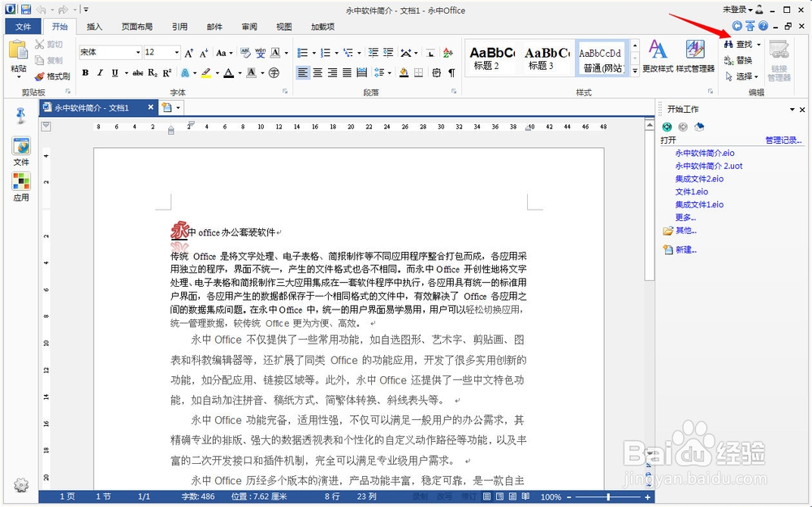This screenshot has height=507, width=812.
Task: Expand the styles gallery more arrow
Action: click(x=635, y=71)
